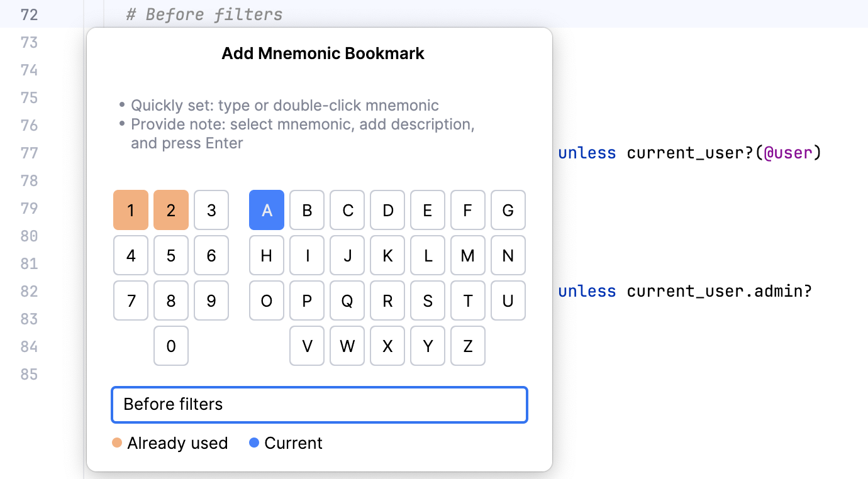The width and height of the screenshot is (868, 479).
Task: Select mnemonic key 2 marked already used
Action: point(171,210)
